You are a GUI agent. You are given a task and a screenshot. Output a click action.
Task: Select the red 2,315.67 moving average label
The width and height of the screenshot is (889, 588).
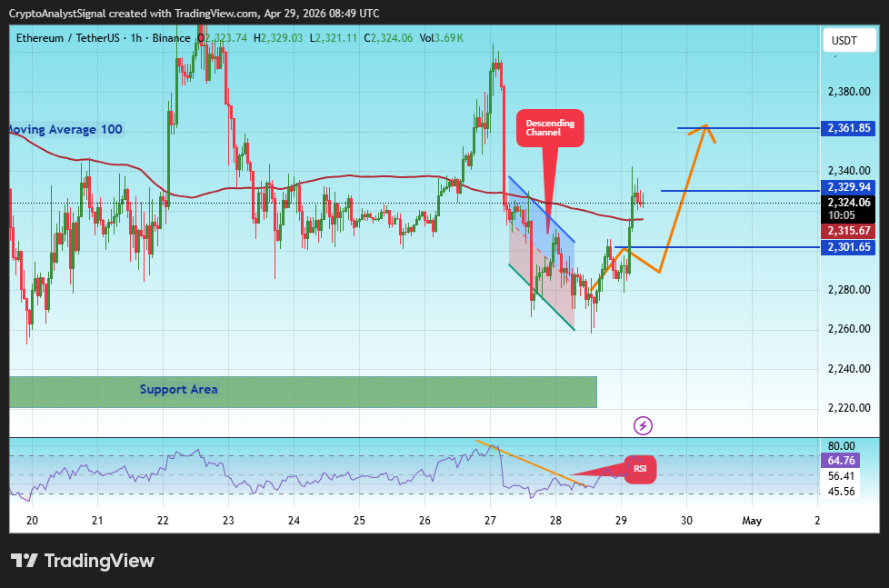click(848, 231)
